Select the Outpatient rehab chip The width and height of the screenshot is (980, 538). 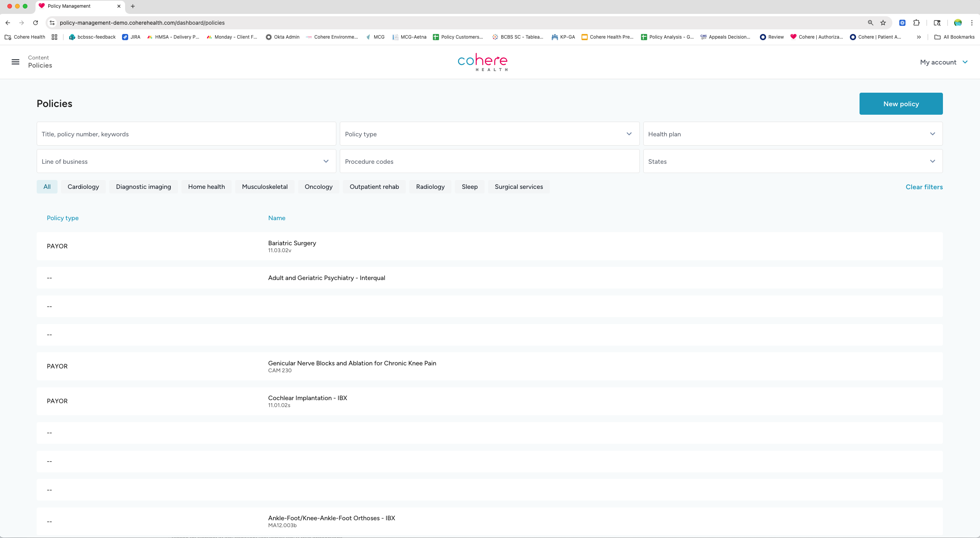click(374, 187)
